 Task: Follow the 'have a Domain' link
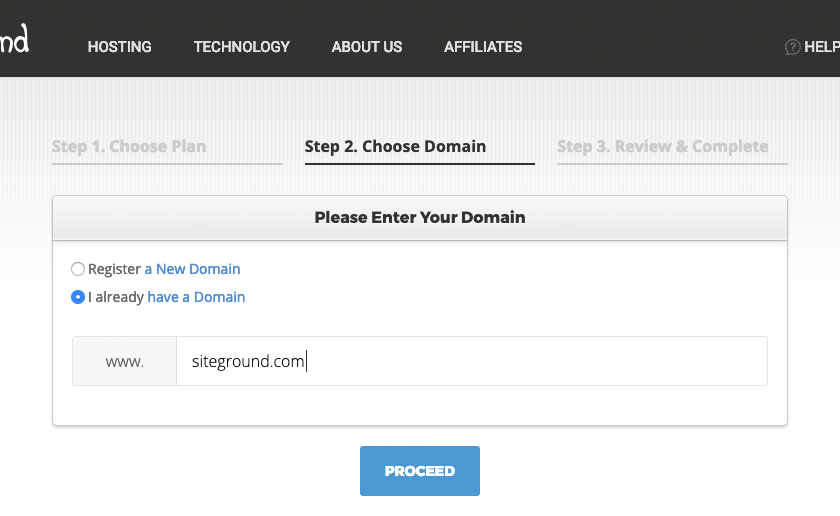point(196,297)
